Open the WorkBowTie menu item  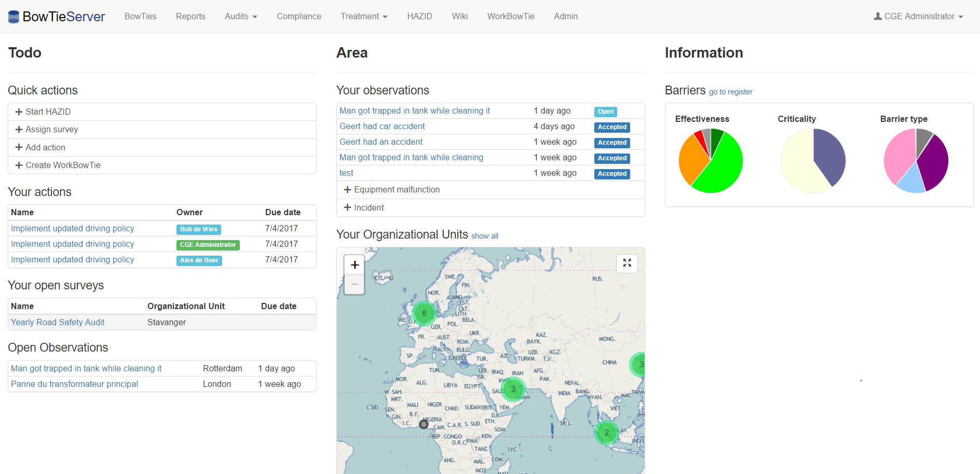point(510,17)
